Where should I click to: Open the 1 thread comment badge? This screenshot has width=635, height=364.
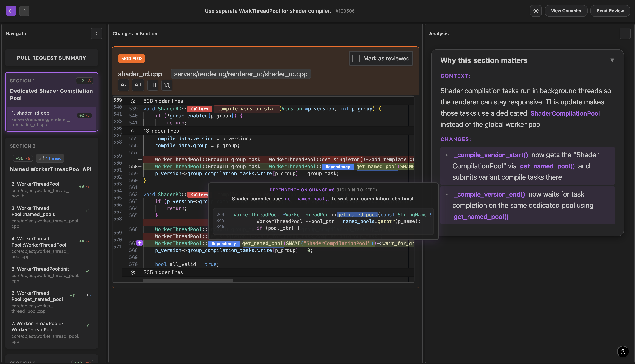50,158
